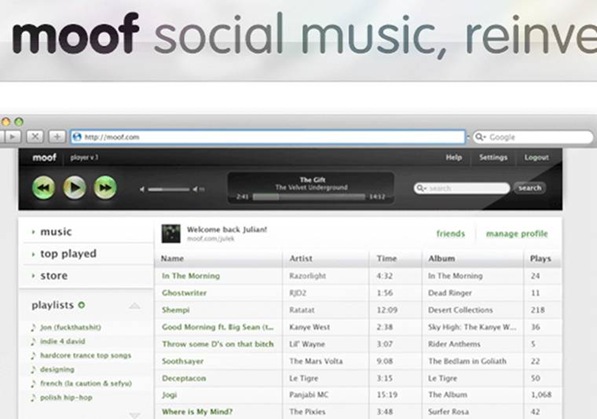This screenshot has height=419, width=597.
Task: Play the song In The Morning
Action: 191,276
